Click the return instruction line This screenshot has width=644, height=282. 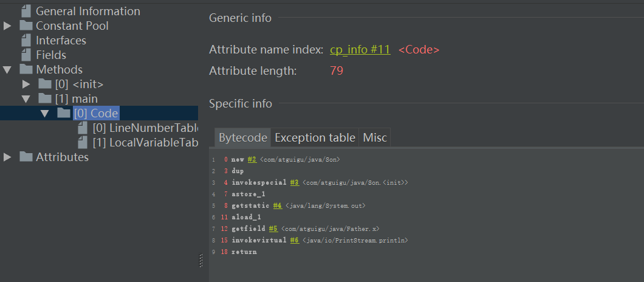pyautogui.click(x=244, y=252)
